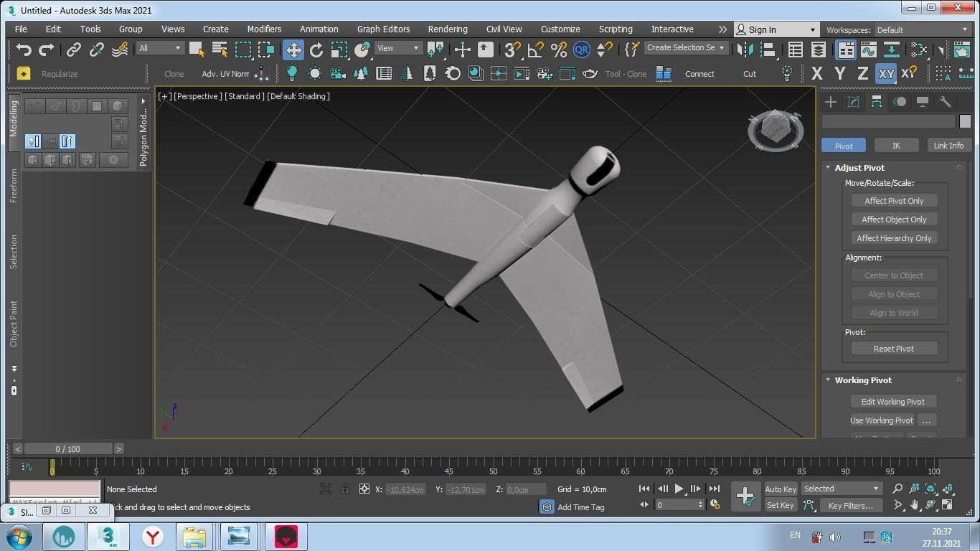980x551 pixels.
Task: Activate the Select and Uniform Scale tool
Action: point(339,50)
